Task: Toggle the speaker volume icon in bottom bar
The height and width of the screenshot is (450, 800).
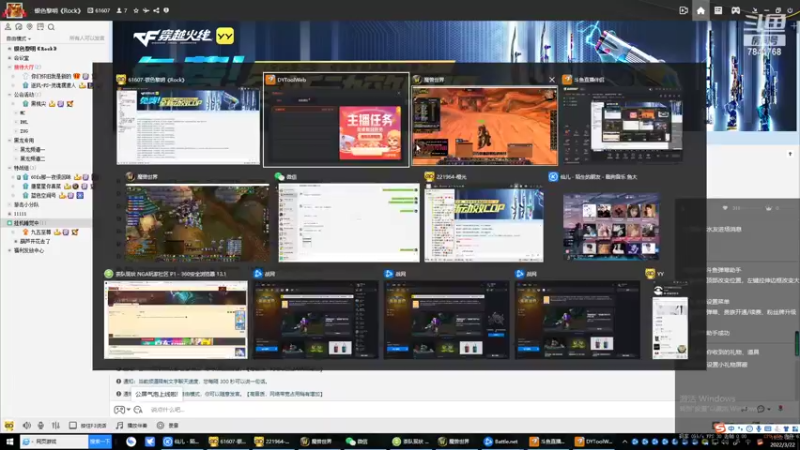Action: coord(27,425)
